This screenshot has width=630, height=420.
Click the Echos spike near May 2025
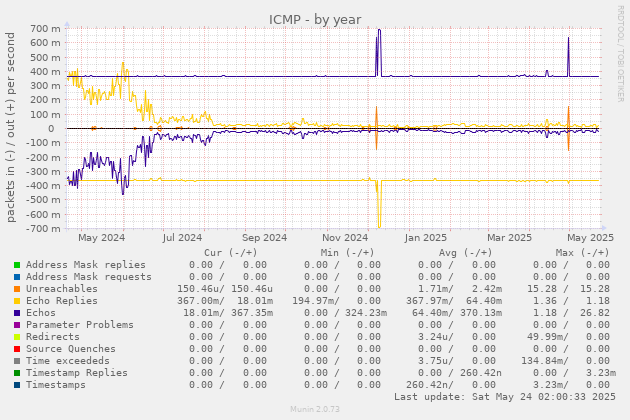569,57
